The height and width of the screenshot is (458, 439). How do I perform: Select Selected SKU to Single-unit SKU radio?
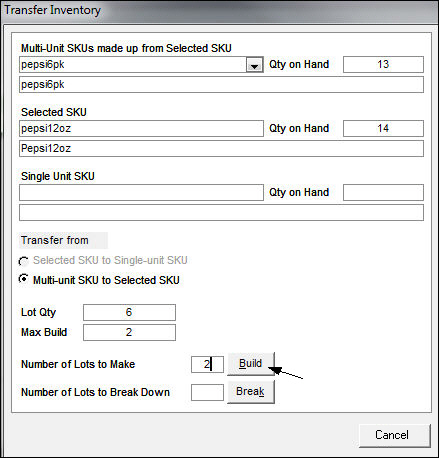click(23, 261)
